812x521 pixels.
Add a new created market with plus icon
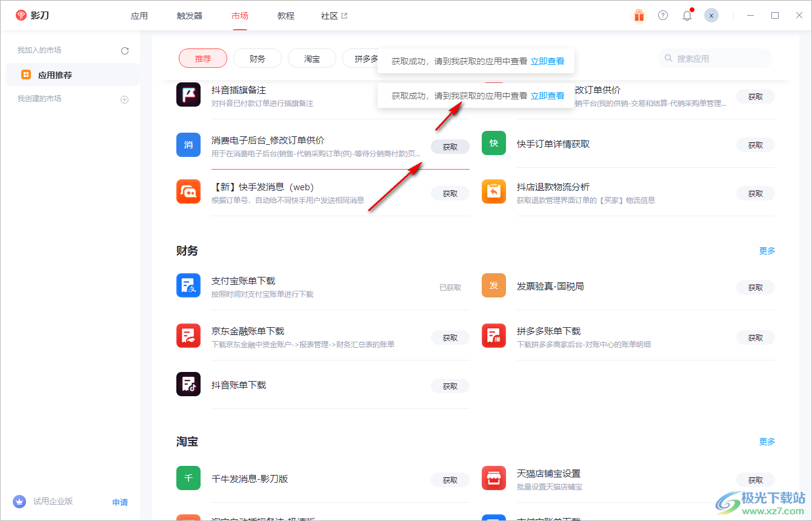click(x=125, y=99)
